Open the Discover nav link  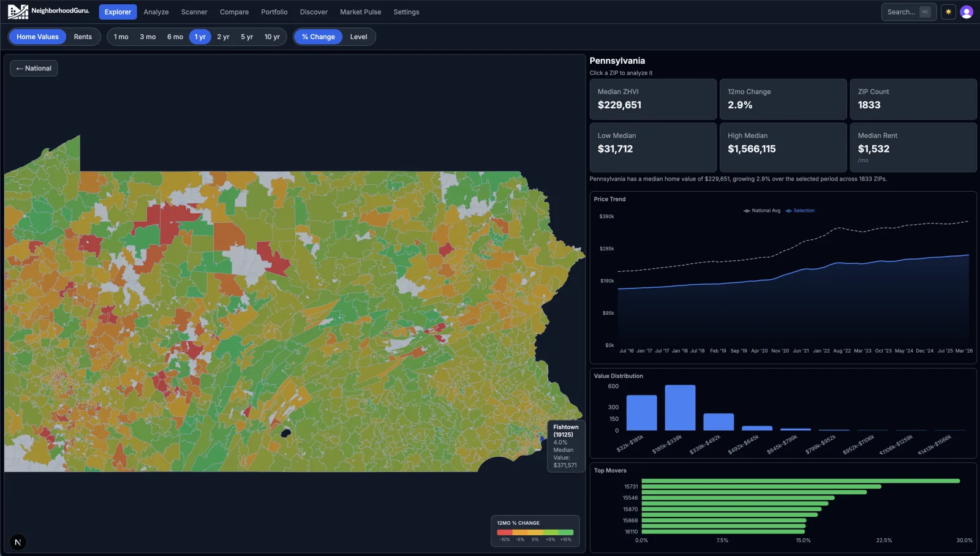coord(314,12)
